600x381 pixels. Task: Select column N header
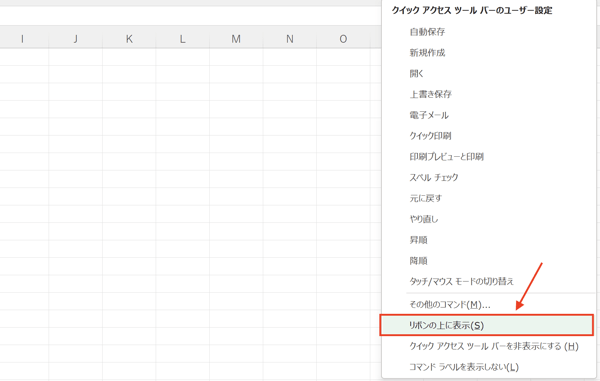point(290,39)
